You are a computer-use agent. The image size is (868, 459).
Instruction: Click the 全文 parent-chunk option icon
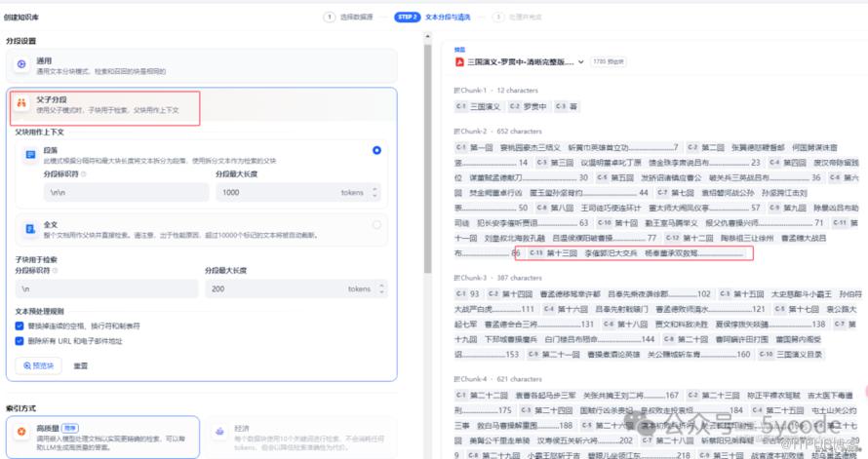point(30,229)
